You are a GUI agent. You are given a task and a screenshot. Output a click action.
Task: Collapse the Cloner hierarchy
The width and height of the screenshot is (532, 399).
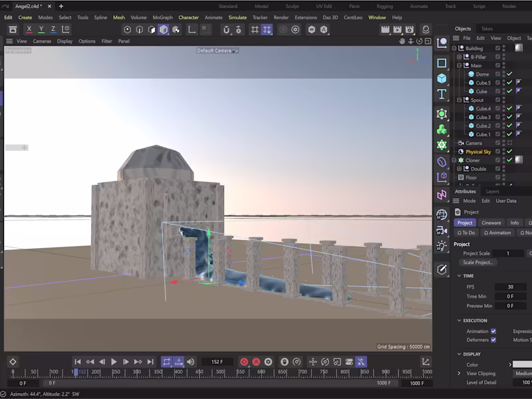point(454,160)
